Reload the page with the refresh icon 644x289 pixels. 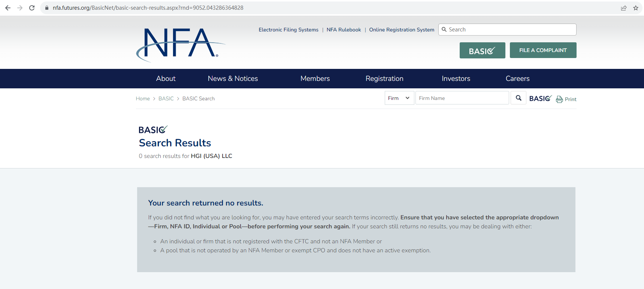(x=32, y=8)
